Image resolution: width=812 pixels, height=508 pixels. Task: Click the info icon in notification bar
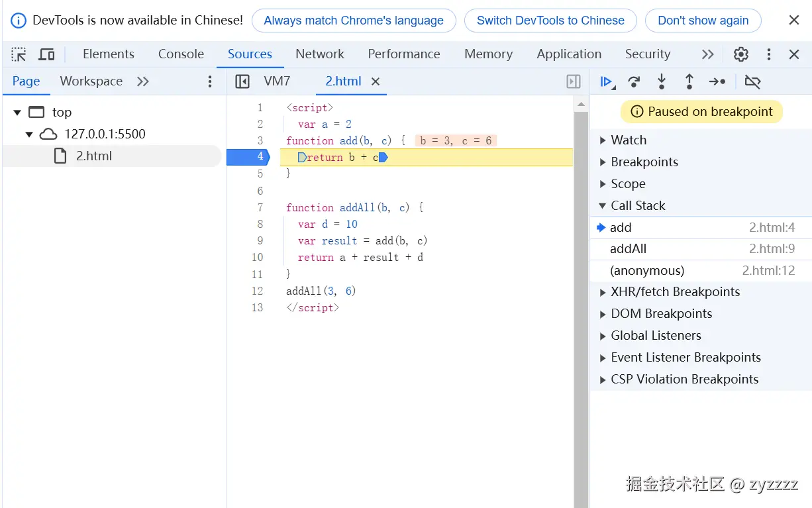(x=19, y=21)
